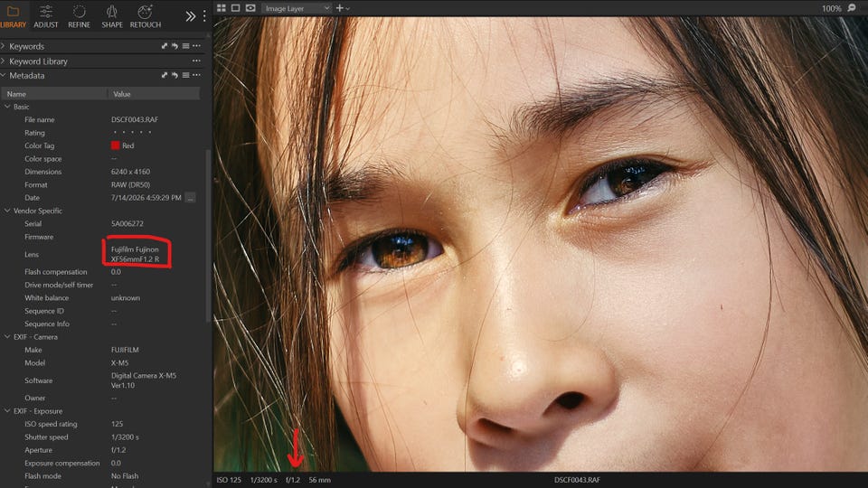Open Metadata panel presets list icon
Image resolution: width=868 pixels, height=488 pixels.
click(186, 75)
